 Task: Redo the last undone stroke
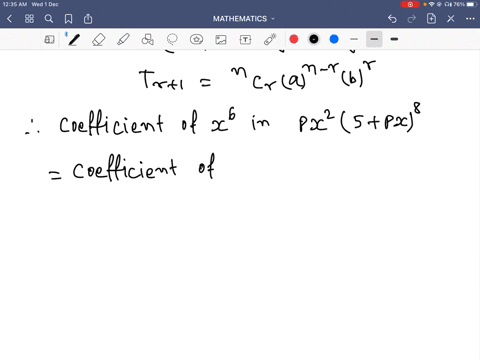(412, 19)
